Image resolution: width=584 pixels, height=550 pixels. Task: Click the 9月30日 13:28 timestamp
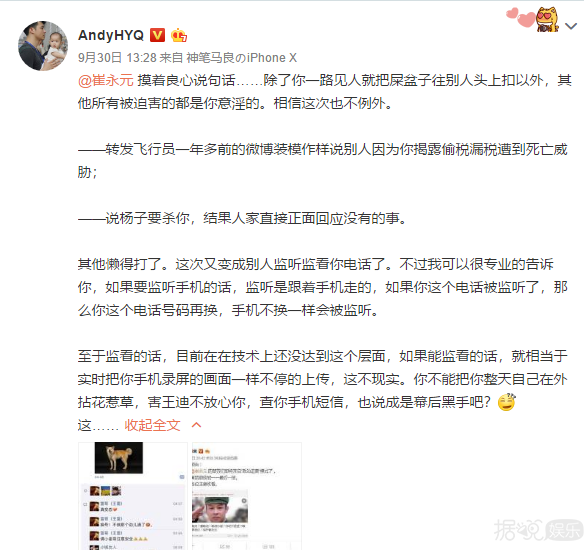(117, 58)
